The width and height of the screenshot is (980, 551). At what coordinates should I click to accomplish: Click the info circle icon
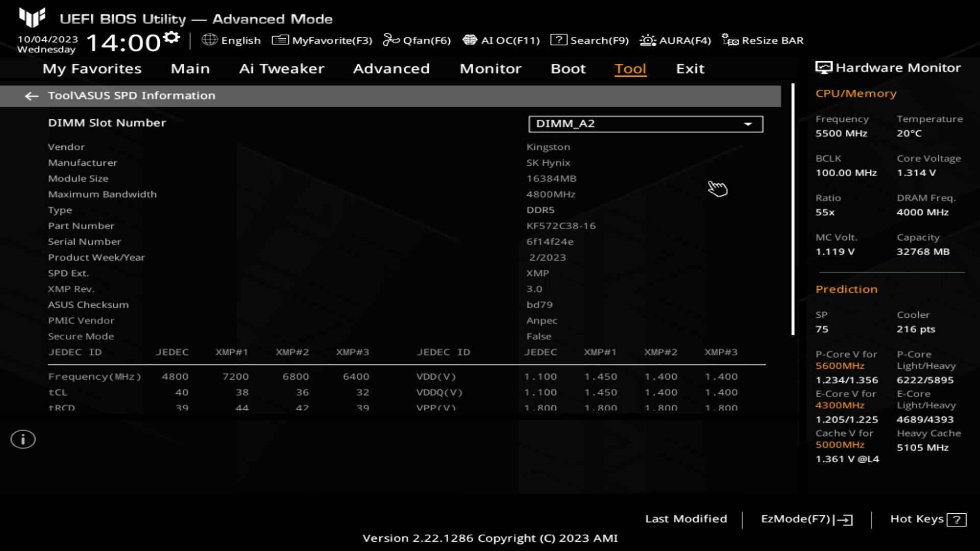click(23, 439)
